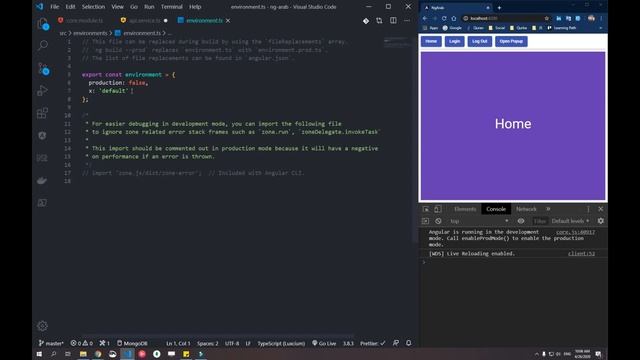Screen dimensions: 640x360
Task: Open the Manage gear in VS Code
Action: pos(42,326)
